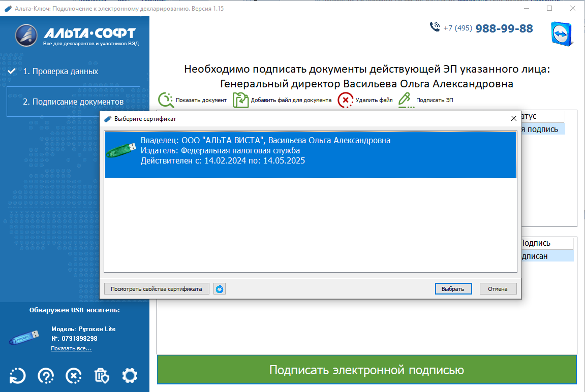
Task: Click the Alta-Soft logo
Action: click(x=77, y=36)
